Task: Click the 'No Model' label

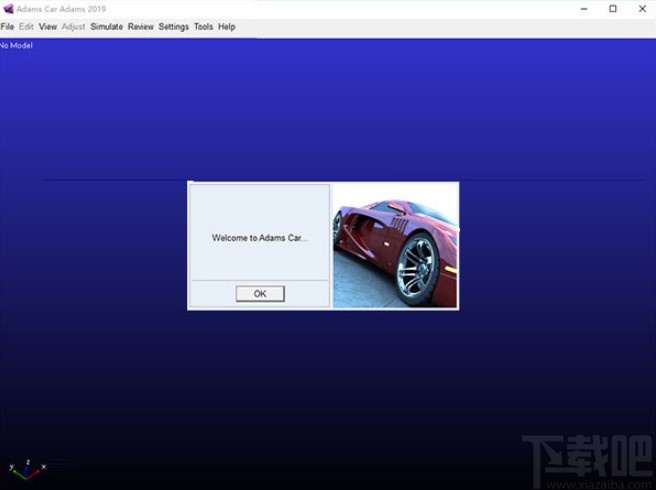Action: click(16, 46)
